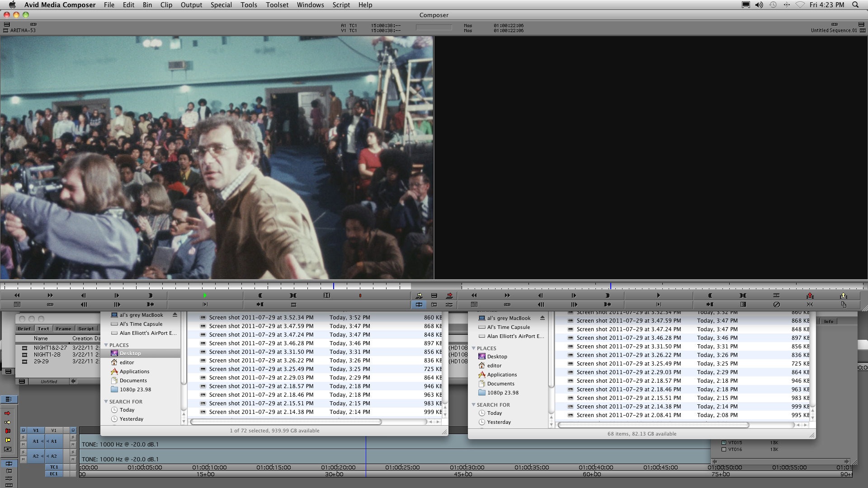The width and height of the screenshot is (868, 488).
Task: Toggle Solo on left A1 track
Action: coord(23,438)
